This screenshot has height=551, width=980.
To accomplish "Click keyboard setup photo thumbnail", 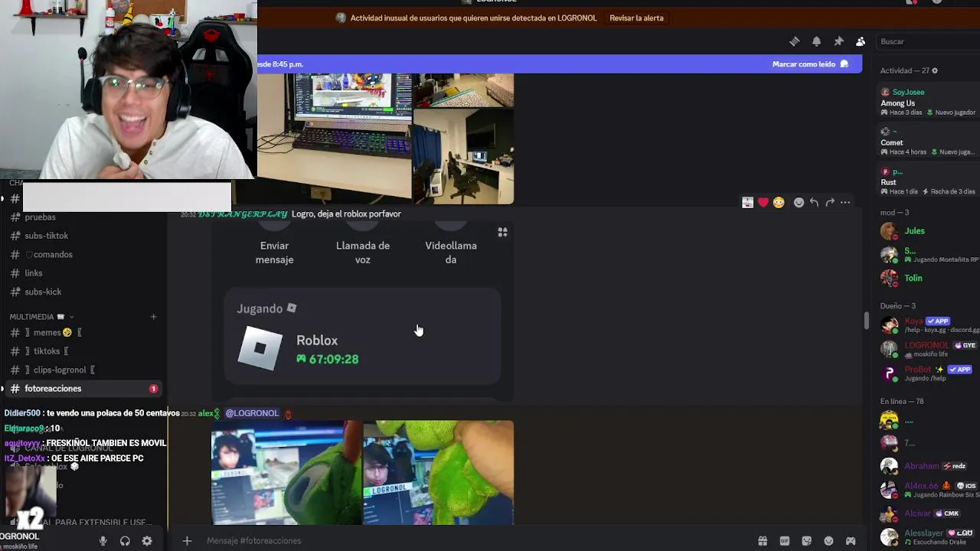I will coord(335,138).
